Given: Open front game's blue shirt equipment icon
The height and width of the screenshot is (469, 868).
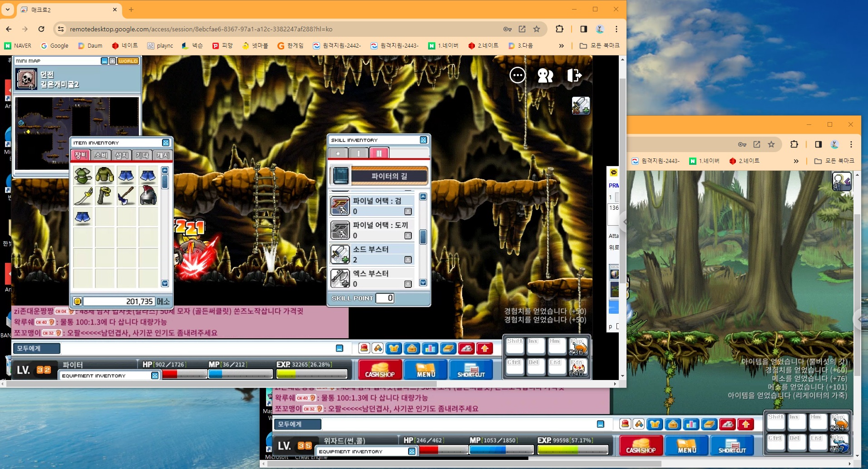Looking at the screenshot, I should 393,348.
